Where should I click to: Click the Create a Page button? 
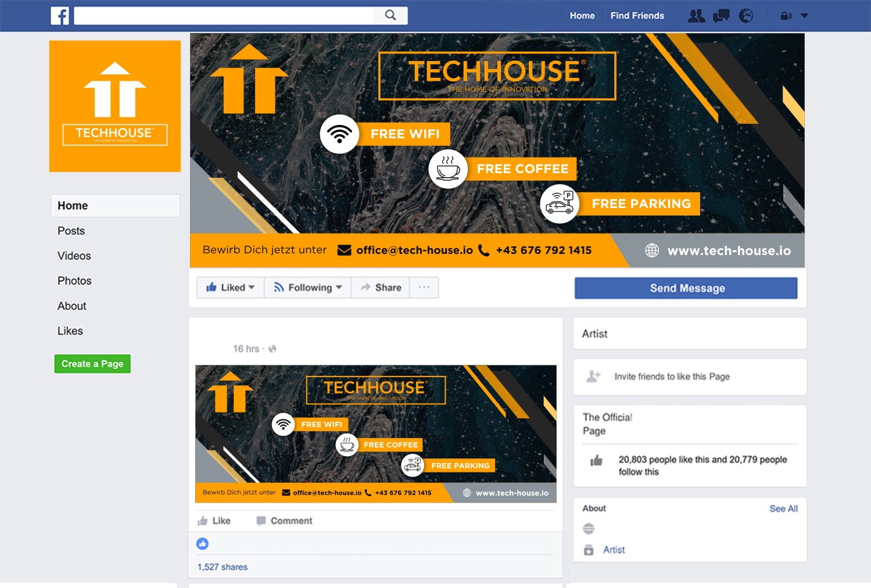[92, 364]
